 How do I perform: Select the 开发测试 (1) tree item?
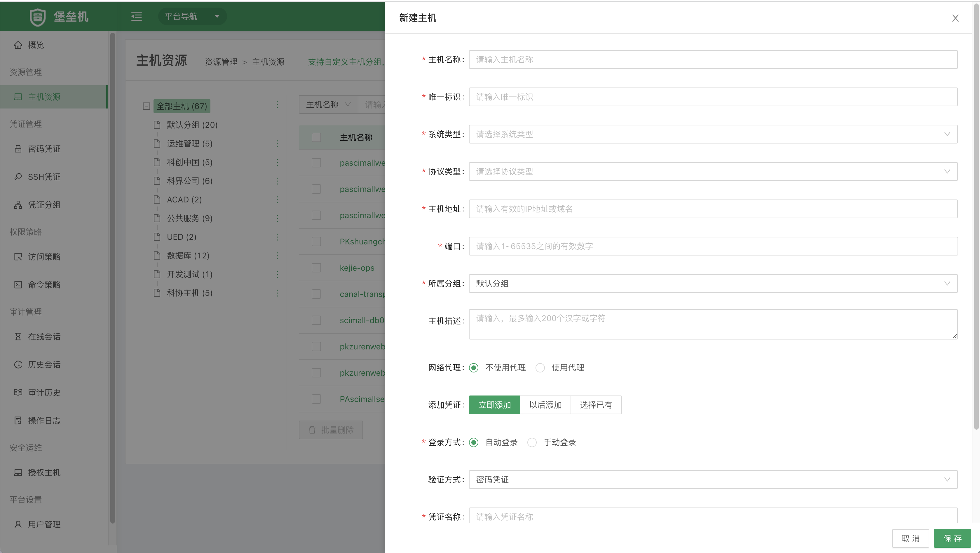click(x=189, y=274)
